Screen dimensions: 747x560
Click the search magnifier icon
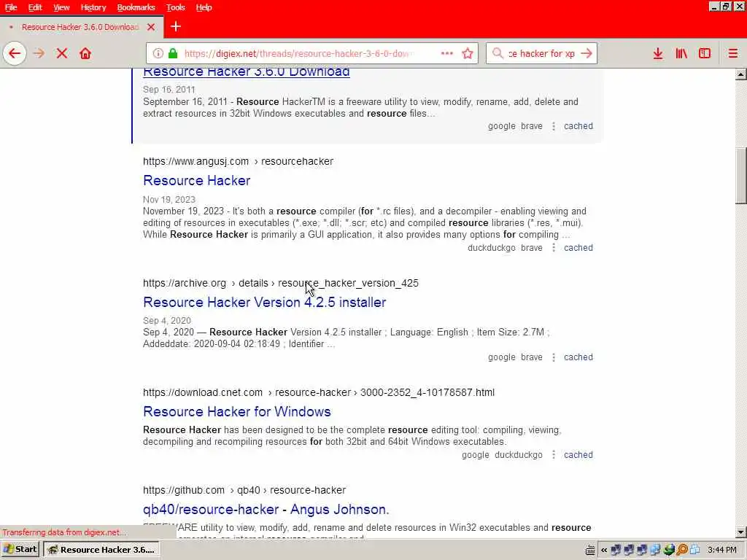[x=498, y=53]
